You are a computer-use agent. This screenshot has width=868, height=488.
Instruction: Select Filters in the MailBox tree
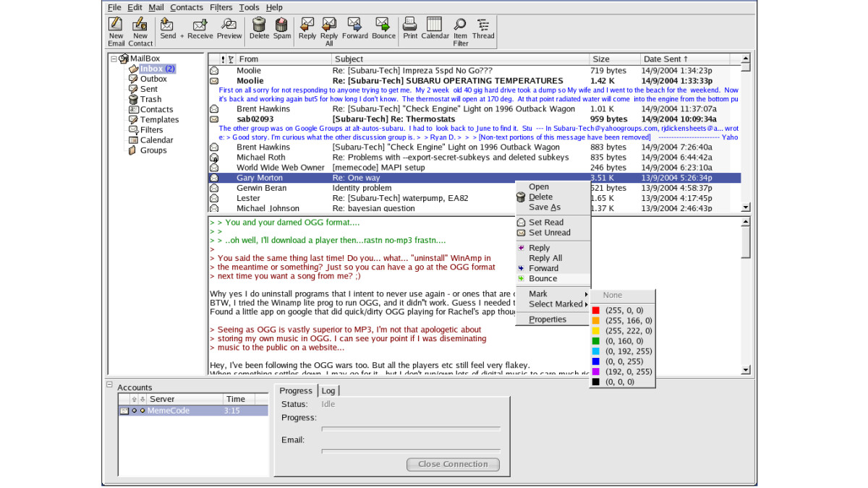(x=151, y=130)
